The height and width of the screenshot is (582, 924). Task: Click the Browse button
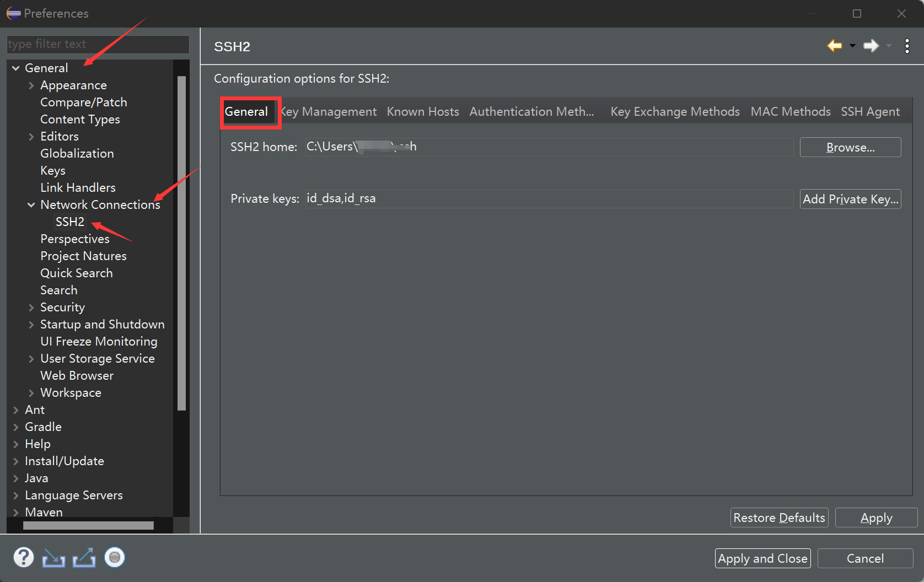click(x=851, y=147)
